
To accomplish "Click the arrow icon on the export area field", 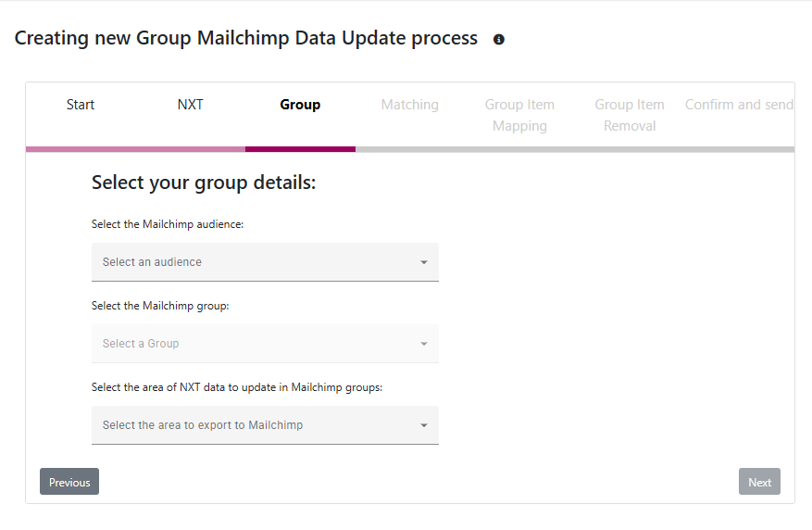I will [x=424, y=425].
